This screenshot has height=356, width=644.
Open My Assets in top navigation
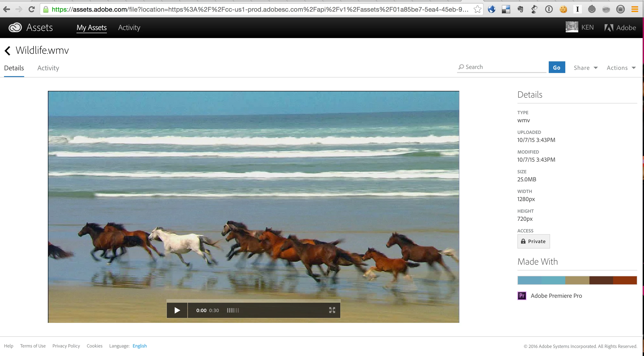(x=91, y=28)
